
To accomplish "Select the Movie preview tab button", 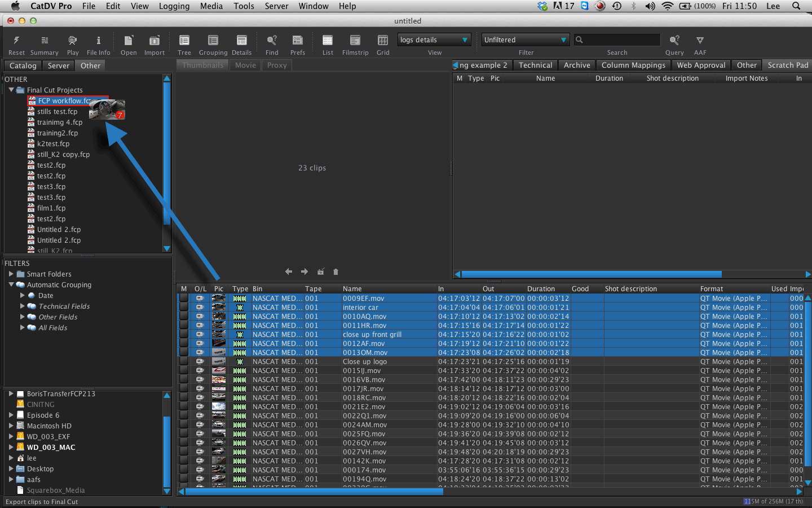I will 245,65.
